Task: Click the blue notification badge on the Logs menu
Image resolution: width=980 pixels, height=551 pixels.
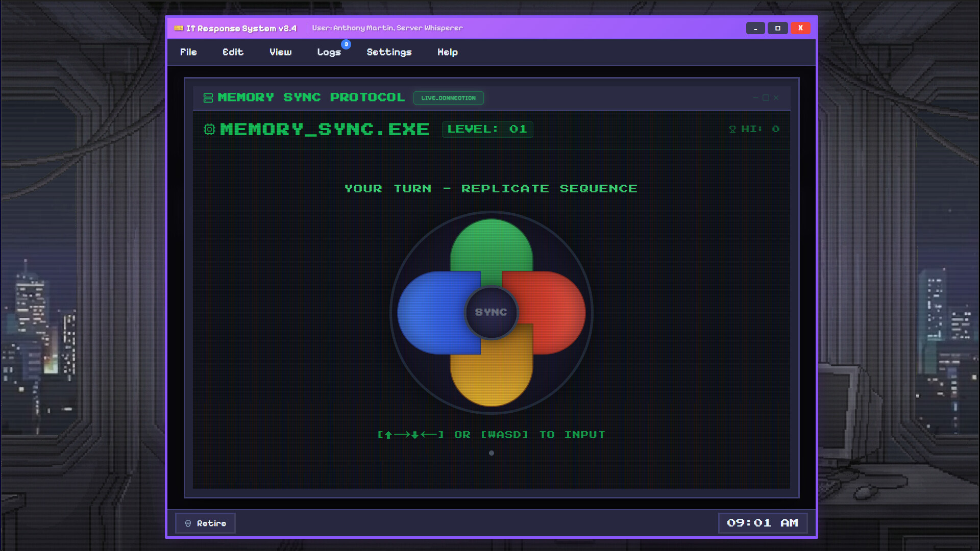Action: coord(346,45)
